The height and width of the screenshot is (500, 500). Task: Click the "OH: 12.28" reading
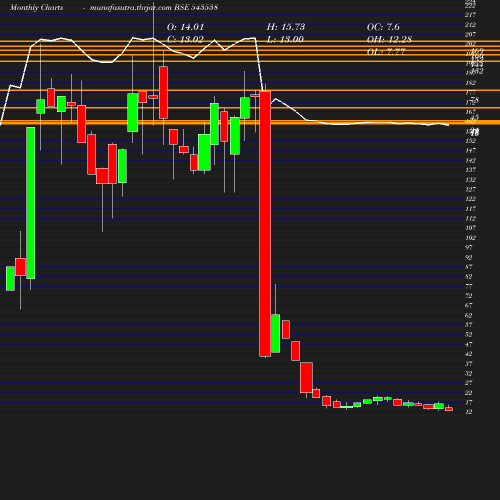click(x=389, y=40)
